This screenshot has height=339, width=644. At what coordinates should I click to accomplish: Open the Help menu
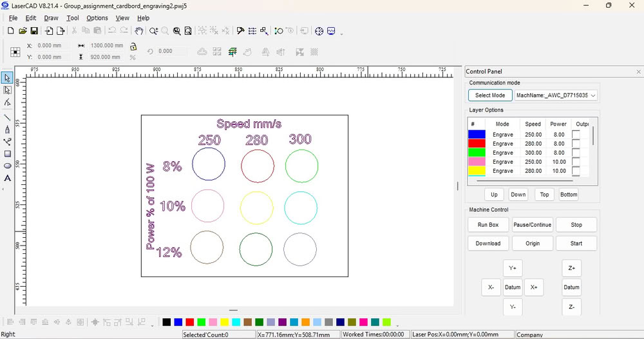(x=144, y=18)
